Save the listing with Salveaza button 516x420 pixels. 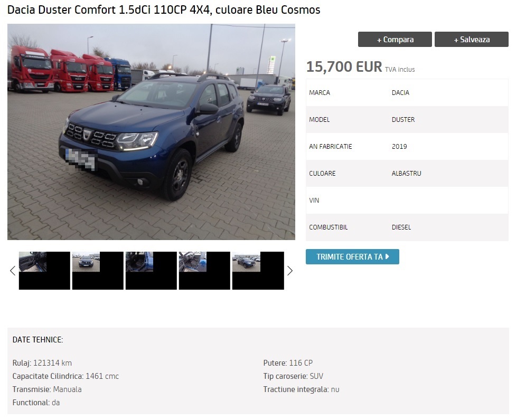(x=471, y=40)
